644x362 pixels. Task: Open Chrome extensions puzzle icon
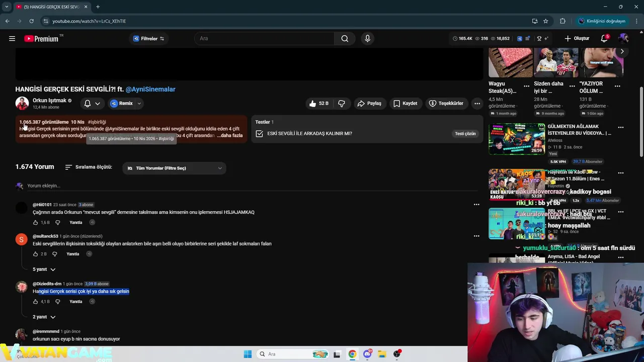pos(562,21)
